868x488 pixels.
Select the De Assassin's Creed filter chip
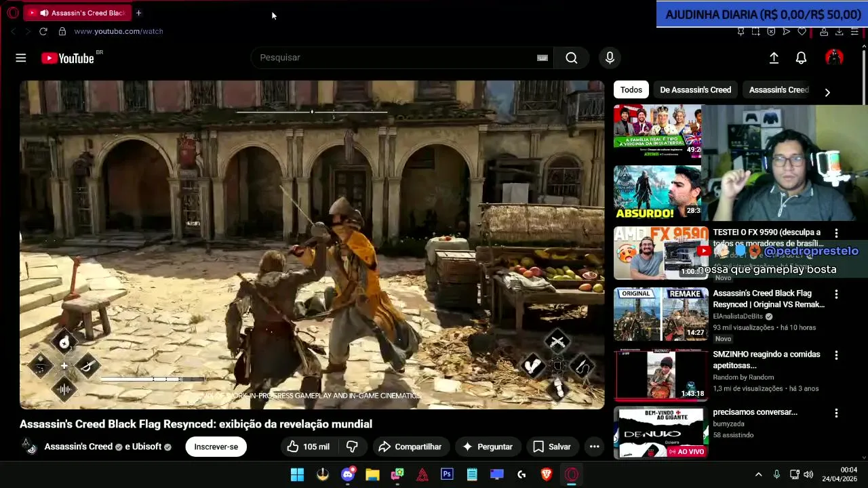pos(695,89)
